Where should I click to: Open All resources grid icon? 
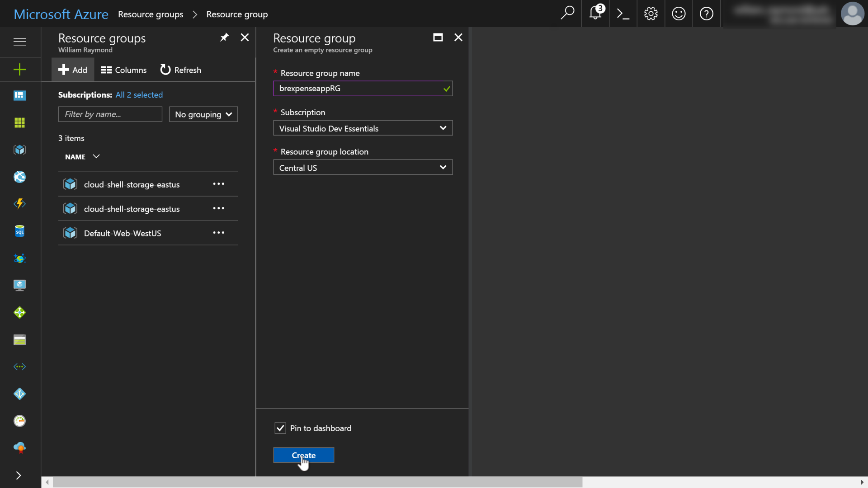click(x=19, y=123)
